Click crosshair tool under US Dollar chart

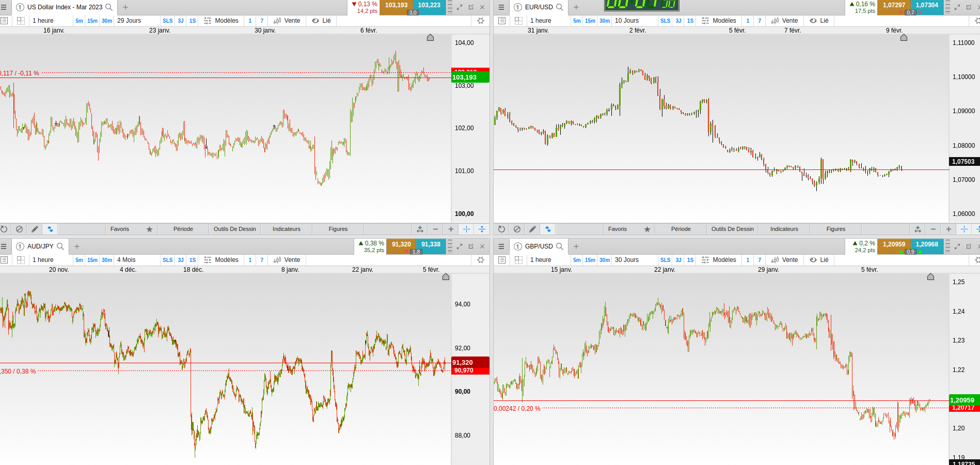coord(466,229)
